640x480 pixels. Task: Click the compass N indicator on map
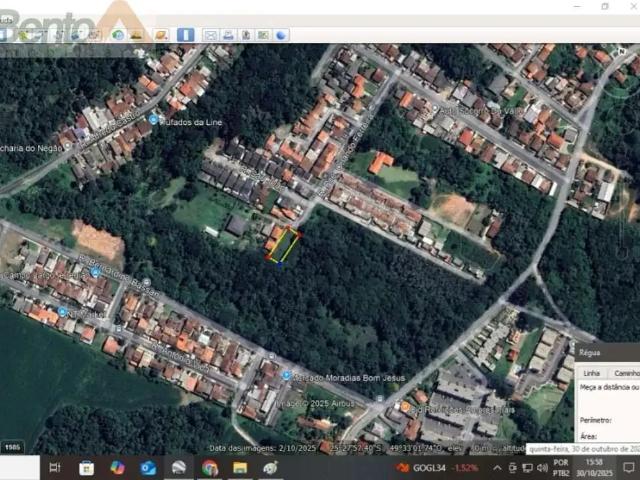622,52
